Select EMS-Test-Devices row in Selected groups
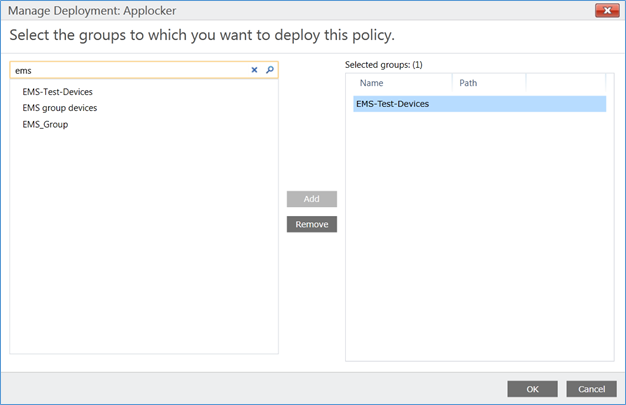 [479, 104]
